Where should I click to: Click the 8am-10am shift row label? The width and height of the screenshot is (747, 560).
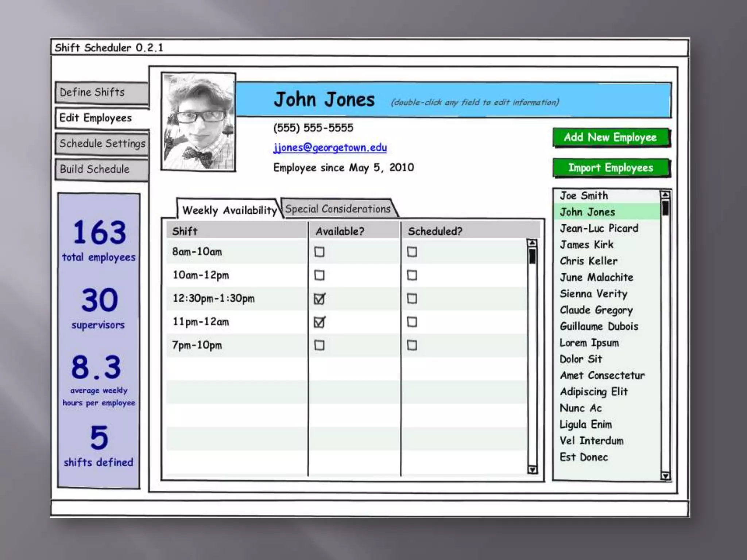tap(197, 252)
